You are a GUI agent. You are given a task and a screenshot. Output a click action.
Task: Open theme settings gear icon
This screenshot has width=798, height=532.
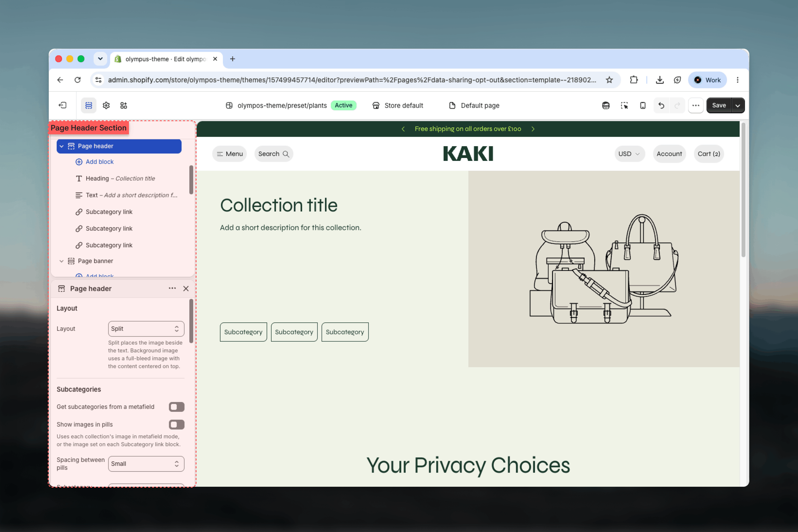[x=106, y=105]
